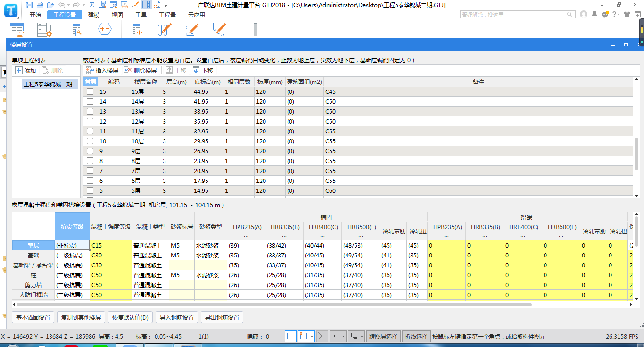Switch to the 云应用 ribbon tab
Viewport: 644px width, 347px height.
pos(196,15)
